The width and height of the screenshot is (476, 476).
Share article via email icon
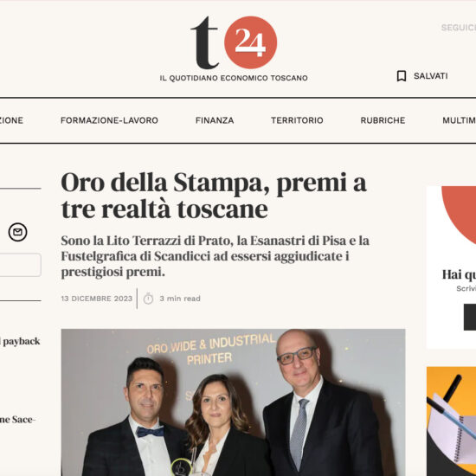click(17, 232)
